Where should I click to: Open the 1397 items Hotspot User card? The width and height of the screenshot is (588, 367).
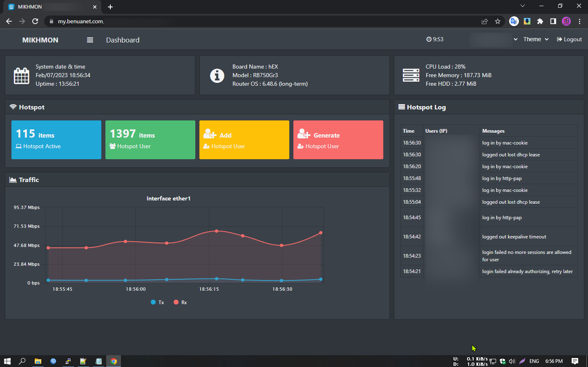tap(150, 140)
